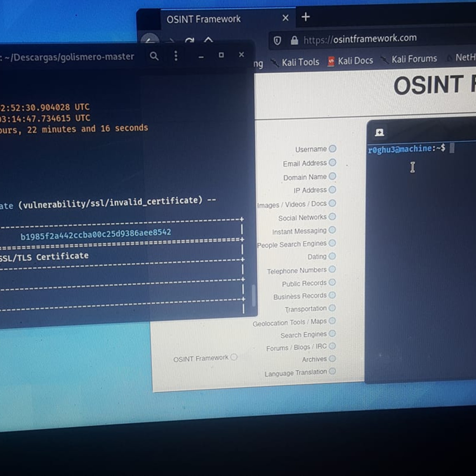This screenshot has width=476, height=476.
Task: Click the Descargas/golismero-master terminal title
Action: (69, 57)
